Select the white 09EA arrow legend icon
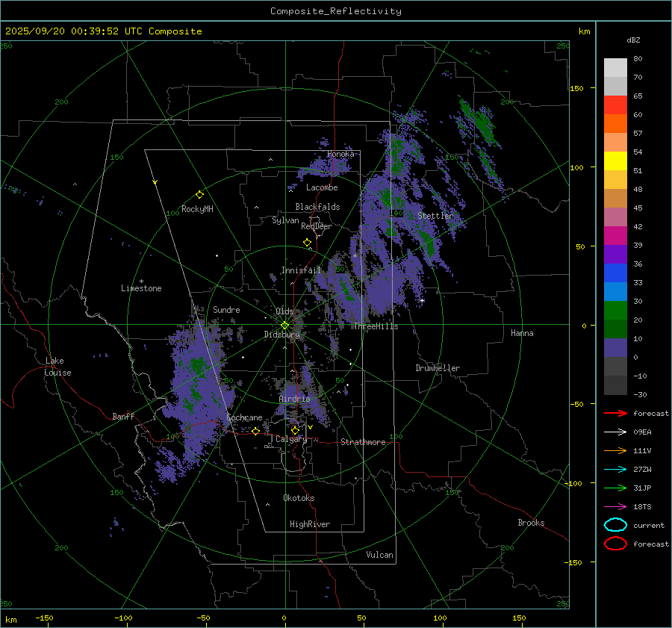672x628 pixels. [x=615, y=432]
